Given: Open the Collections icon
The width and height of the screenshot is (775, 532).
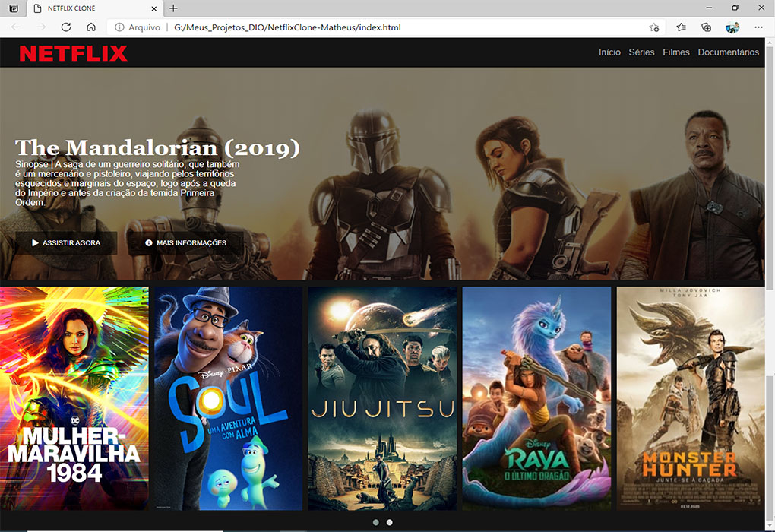Looking at the screenshot, I should [706, 27].
